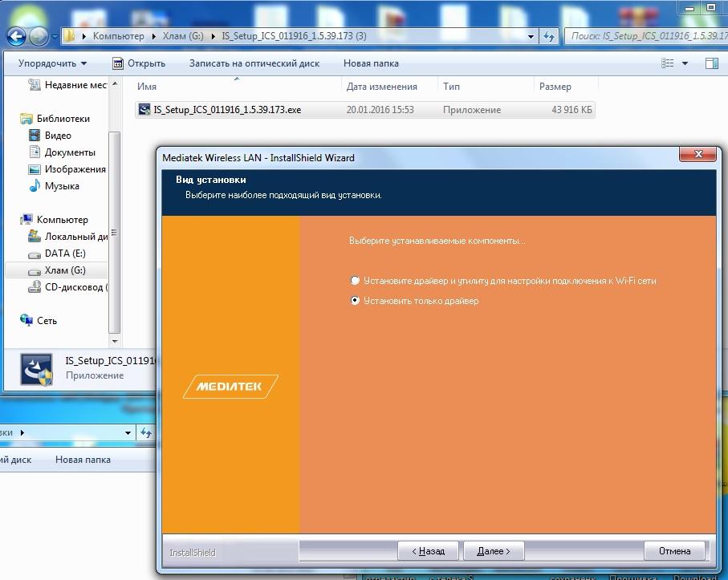
Task: Click the folder icon in the address bar
Action: [x=69, y=36]
